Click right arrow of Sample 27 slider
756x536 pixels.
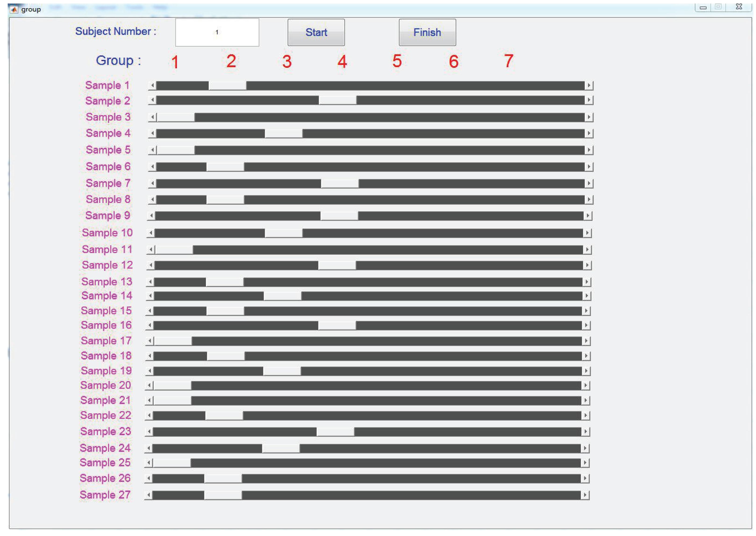point(585,495)
